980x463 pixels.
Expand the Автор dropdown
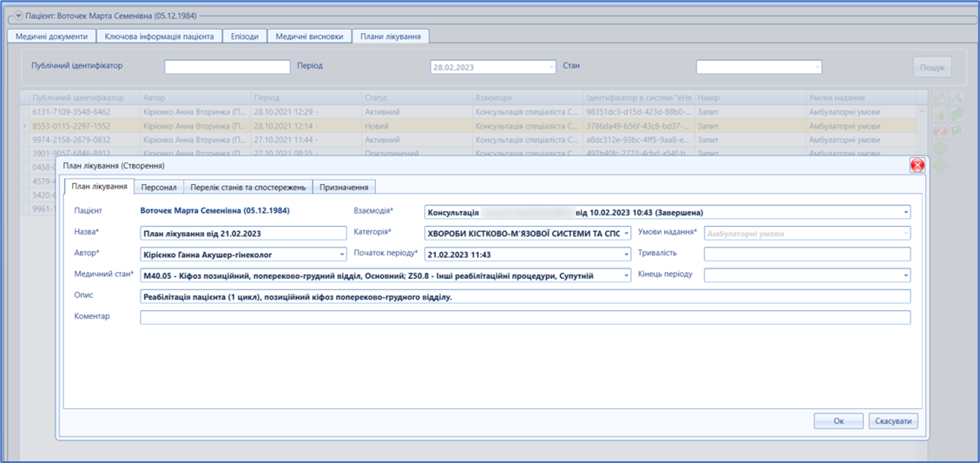pos(341,255)
